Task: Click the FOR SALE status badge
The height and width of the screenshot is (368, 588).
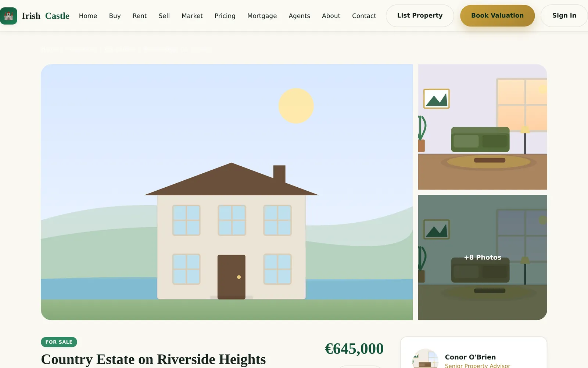Action: tap(59, 342)
